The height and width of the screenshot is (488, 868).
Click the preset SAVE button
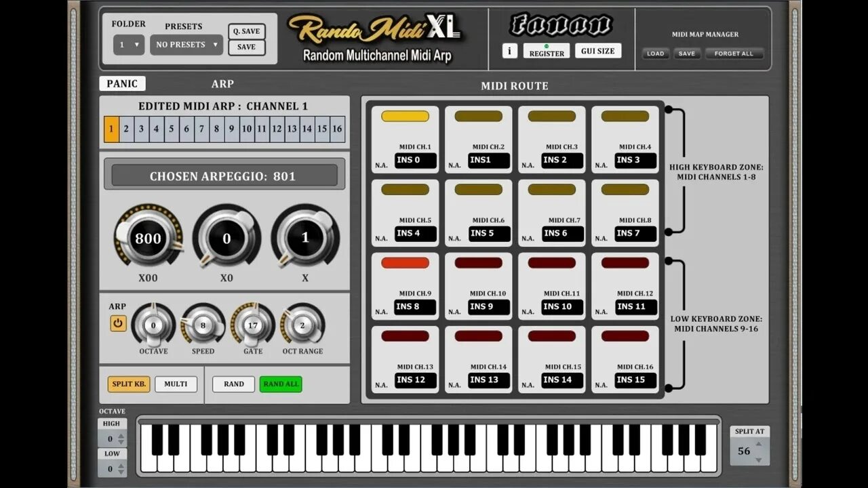pos(247,47)
